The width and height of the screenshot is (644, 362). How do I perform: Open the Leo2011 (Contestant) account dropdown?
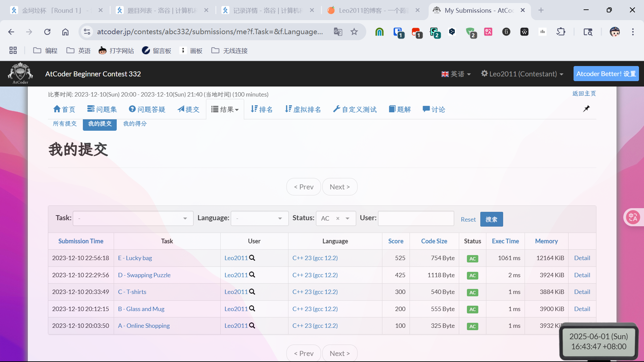pyautogui.click(x=522, y=74)
